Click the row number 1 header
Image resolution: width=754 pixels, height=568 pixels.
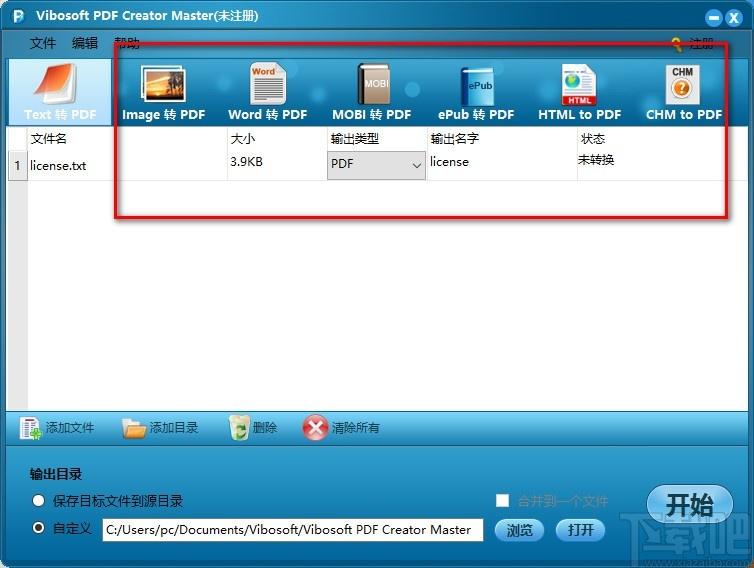(17, 165)
